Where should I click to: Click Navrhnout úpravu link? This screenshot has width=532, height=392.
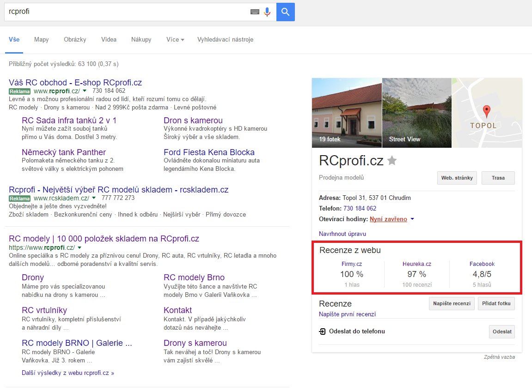point(342,234)
